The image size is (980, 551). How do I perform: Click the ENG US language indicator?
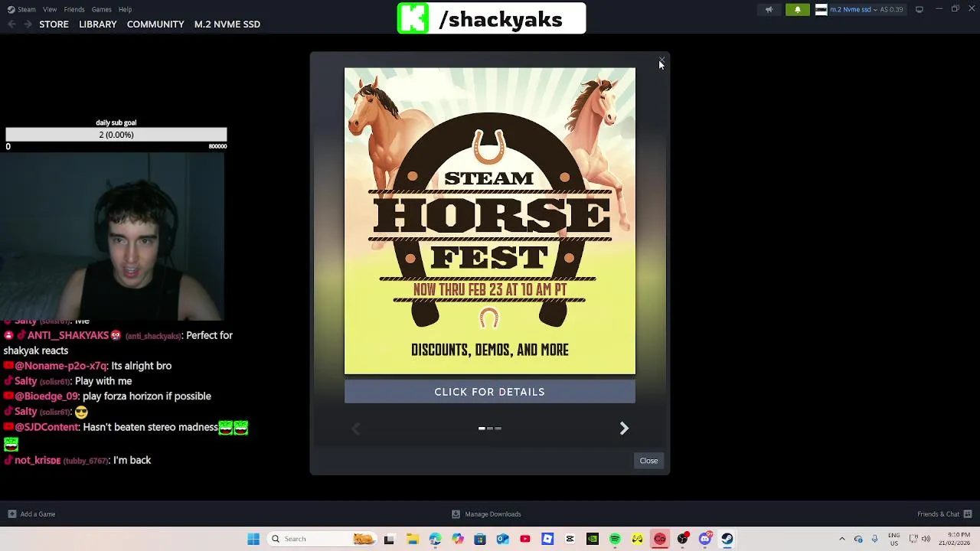pyautogui.click(x=894, y=539)
